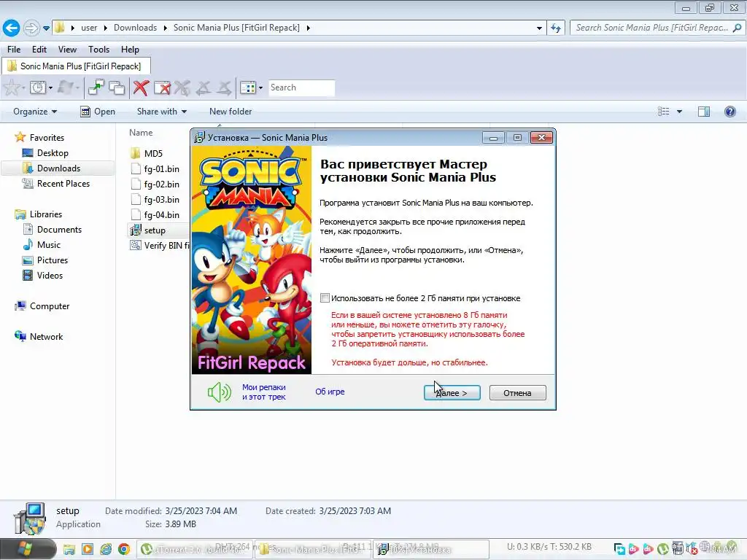Click the sound speaker icon in installer
Screen dimensions: 747x560
pos(219,392)
